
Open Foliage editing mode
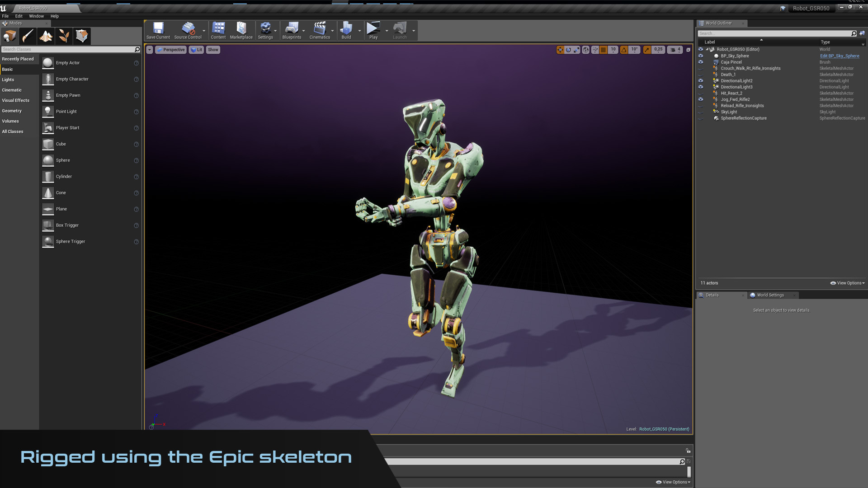pyautogui.click(x=64, y=36)
